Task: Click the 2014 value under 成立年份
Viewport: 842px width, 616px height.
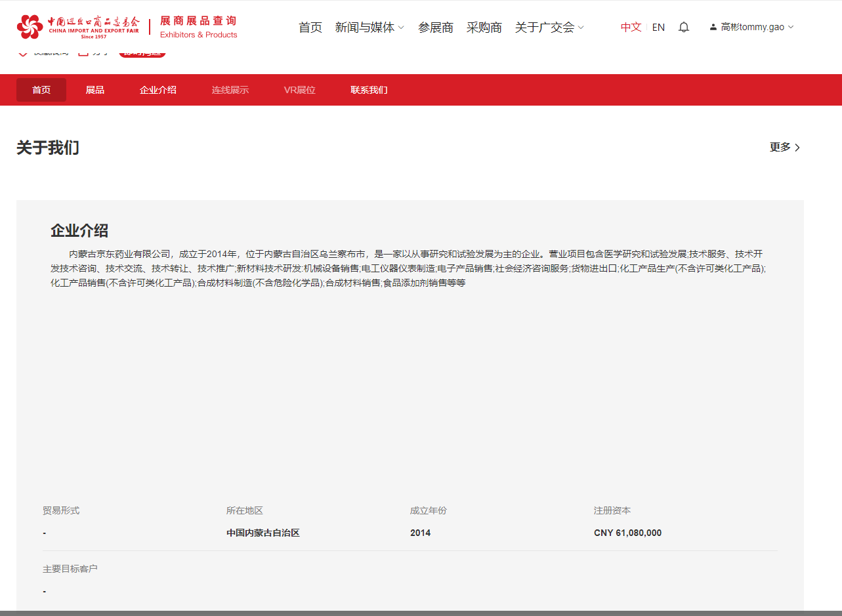Action: click(421, 533)
